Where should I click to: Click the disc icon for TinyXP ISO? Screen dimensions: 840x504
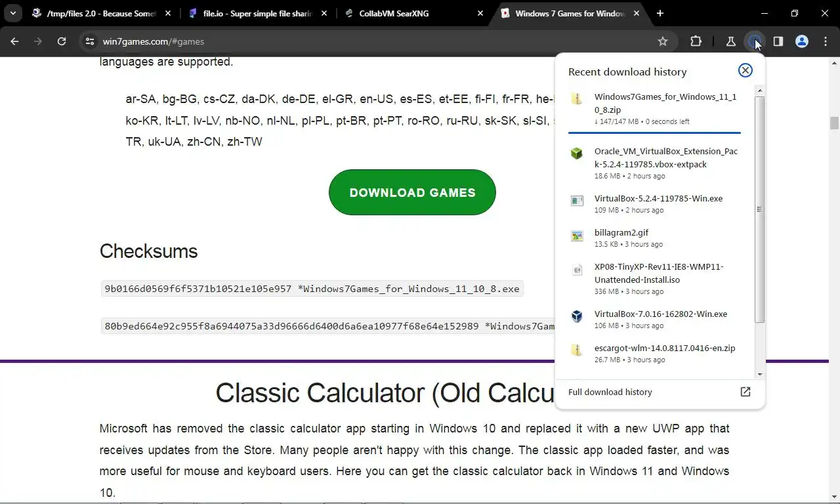pos(576,270)
